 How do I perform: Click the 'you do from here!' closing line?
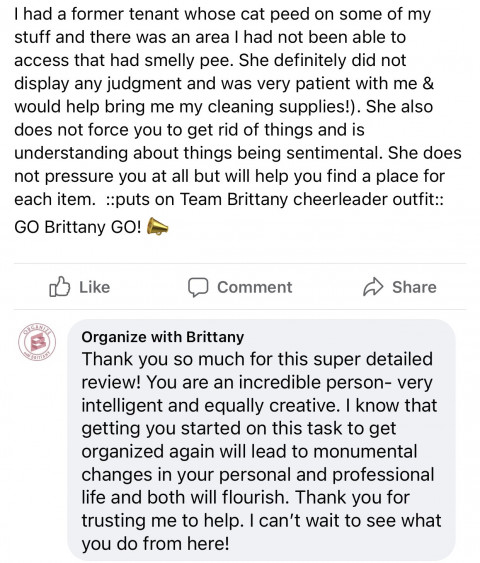click(x=155, y=544)
